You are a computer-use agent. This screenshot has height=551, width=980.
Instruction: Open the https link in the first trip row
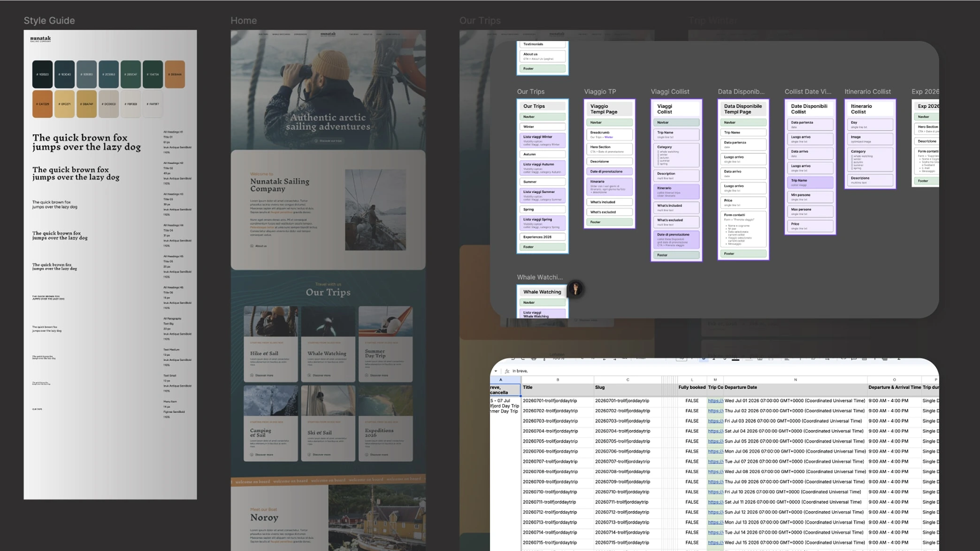[715, 400]
